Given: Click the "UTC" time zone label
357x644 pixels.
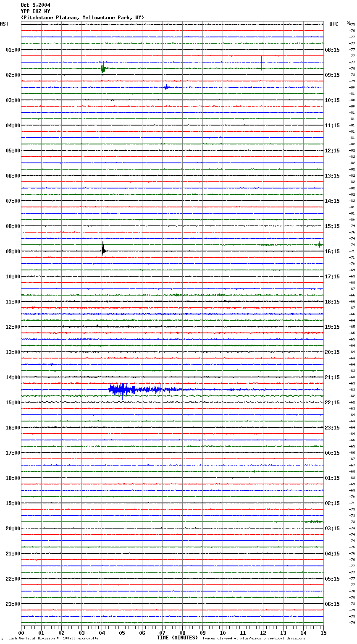Looking at the screenshot, I should [x=334, y=24].
